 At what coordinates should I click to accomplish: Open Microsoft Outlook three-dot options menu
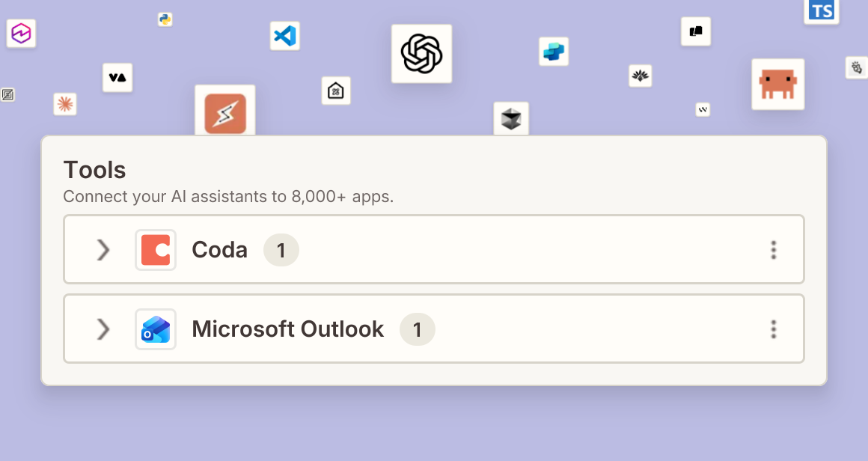point(773,329)
